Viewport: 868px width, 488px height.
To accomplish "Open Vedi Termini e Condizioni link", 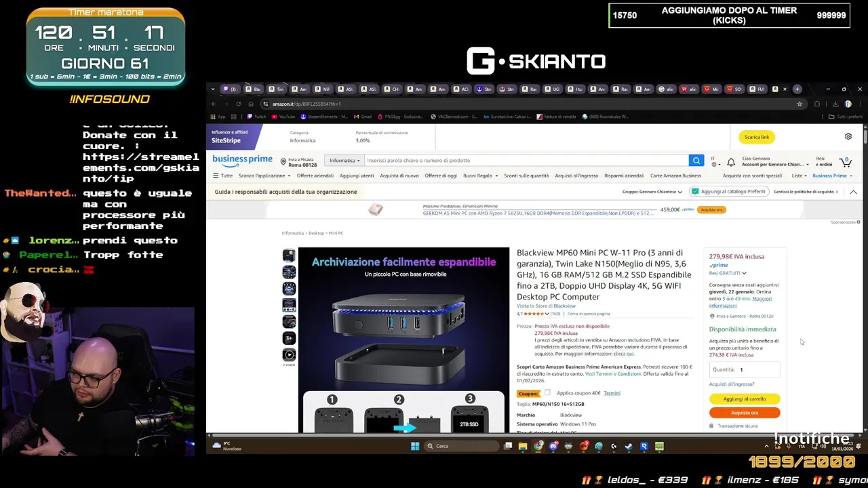I will coord(613,373).
